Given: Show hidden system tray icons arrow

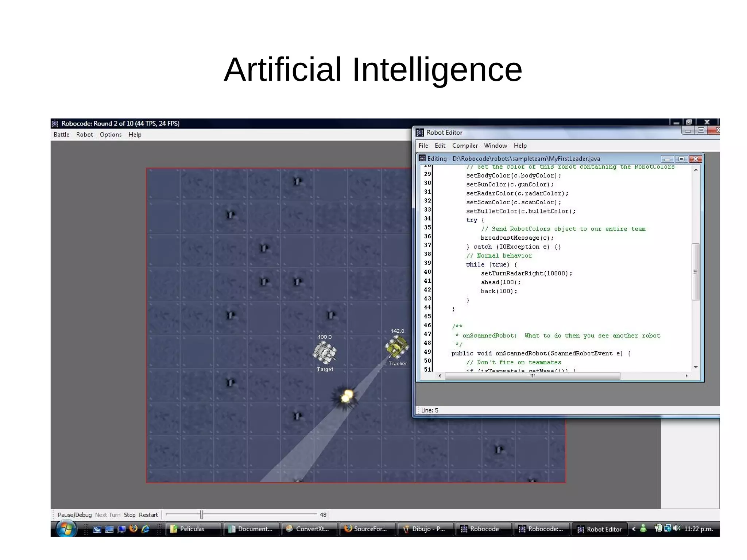Looking at the screenshot, I should [x=634, y=529].
